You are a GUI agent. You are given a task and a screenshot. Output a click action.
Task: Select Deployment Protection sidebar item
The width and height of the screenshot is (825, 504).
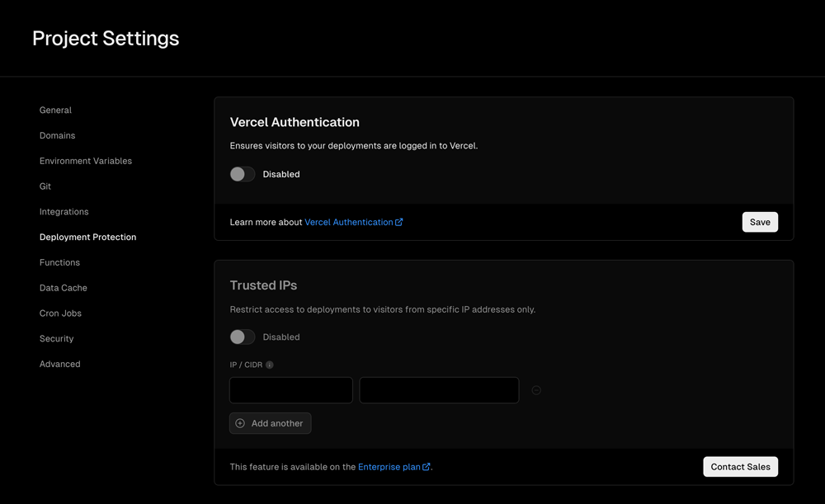[x=88, y=238]
